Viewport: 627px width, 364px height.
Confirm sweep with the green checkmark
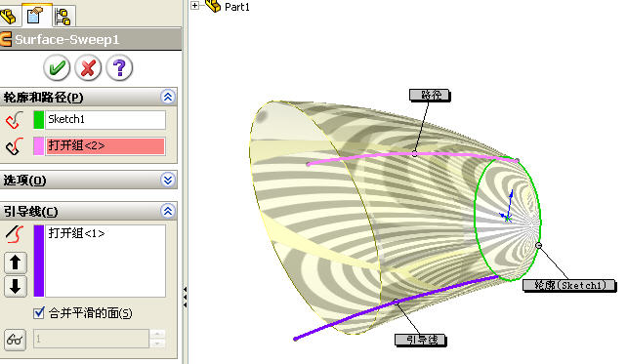pos(57,67)
